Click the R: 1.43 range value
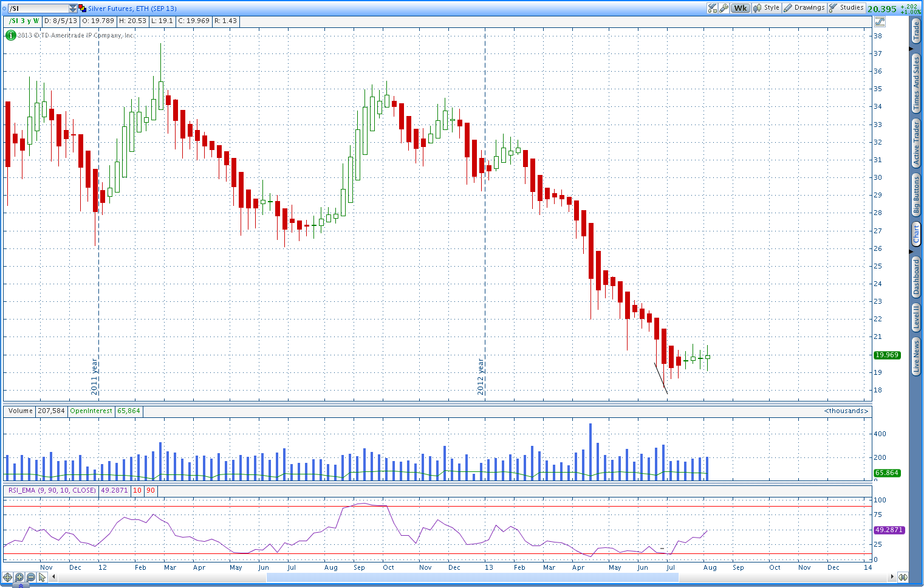Image resolution: width=924 pixels, height=588 pixels. coord(225,21)
